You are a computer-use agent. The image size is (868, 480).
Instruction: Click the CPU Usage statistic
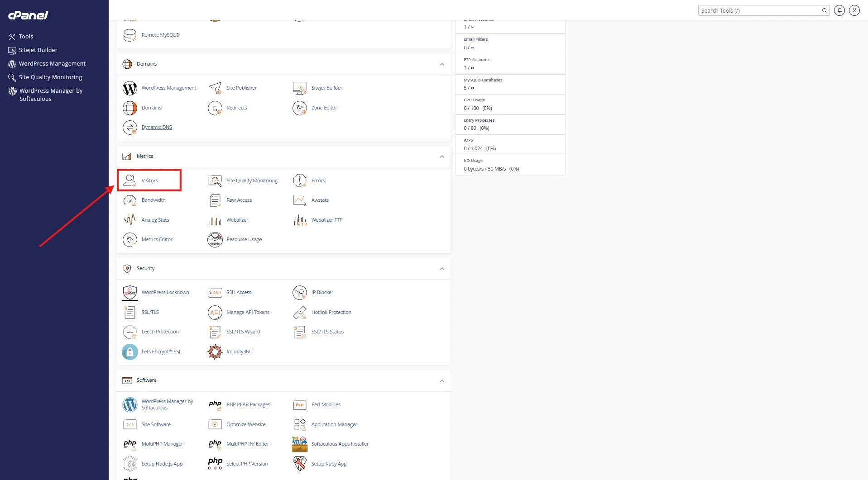click(510, 105)
